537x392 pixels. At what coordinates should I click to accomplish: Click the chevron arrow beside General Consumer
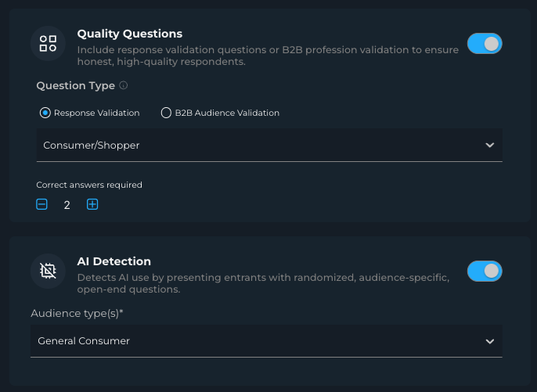(490, 341)
